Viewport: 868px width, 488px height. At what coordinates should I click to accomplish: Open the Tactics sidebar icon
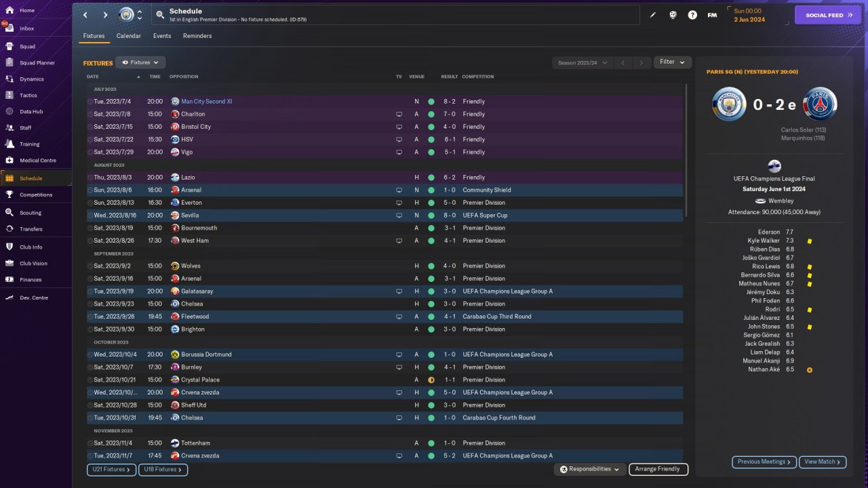[x=9, y=96]
